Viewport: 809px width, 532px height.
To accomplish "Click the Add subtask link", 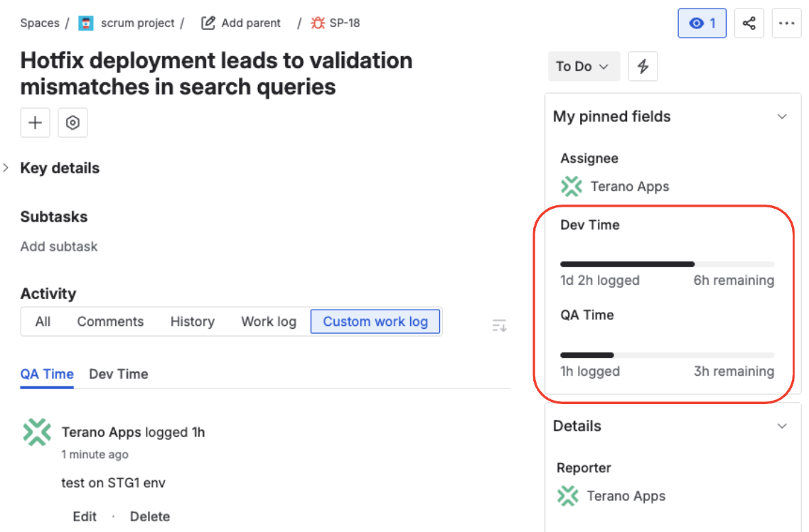I will 58,246.
